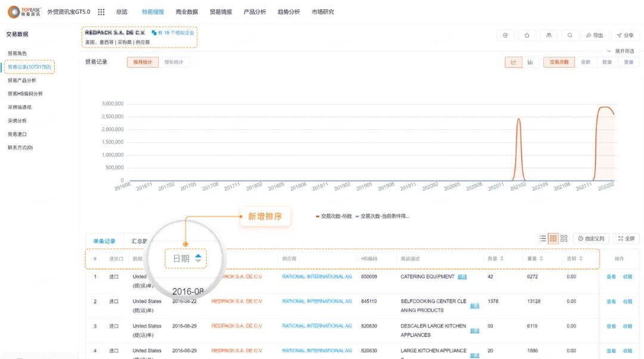Click the 2016-08-29 date in row 3
The width and height of the screenshot is (644, 359).
[x=184, y=326]
